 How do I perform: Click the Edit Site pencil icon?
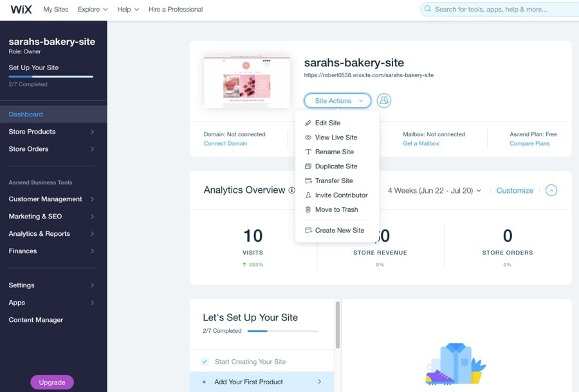point(308,123)
